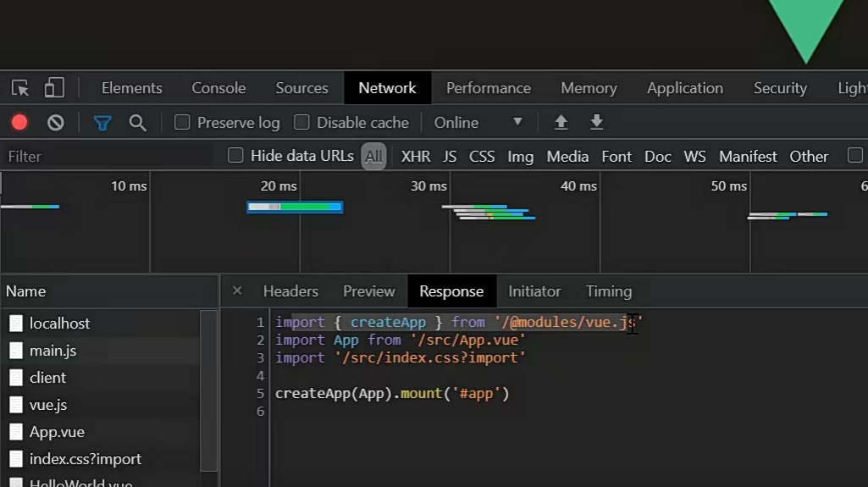The image size is (868, 487).
Task: Open the Headers tab
Action: tap(290, 291)
